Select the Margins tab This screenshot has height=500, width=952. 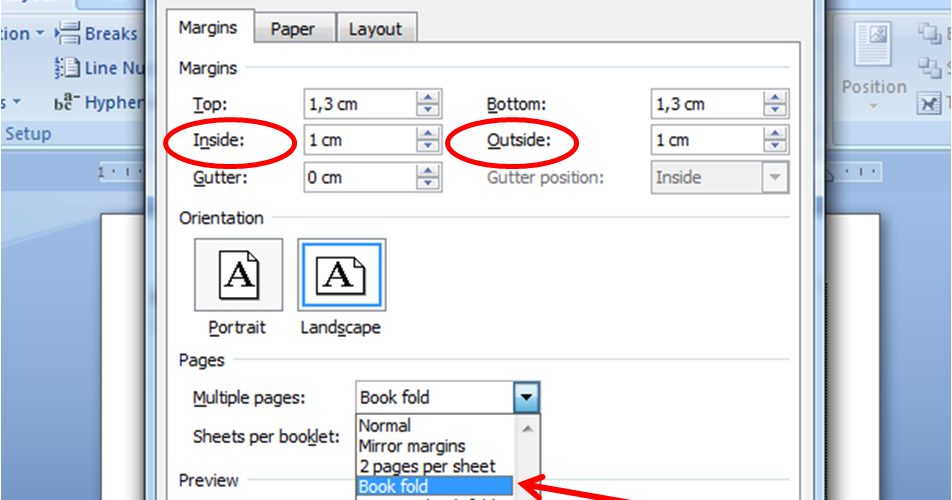209,27
